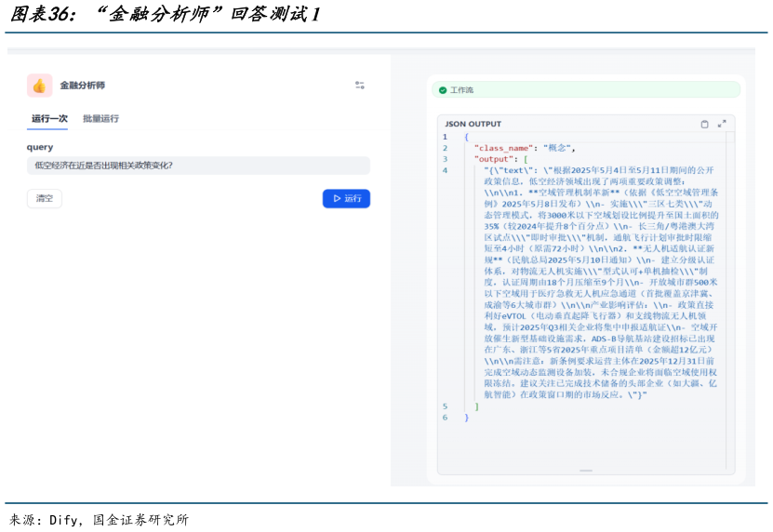Click the JSON OUTPUT heading

(473, 124)
